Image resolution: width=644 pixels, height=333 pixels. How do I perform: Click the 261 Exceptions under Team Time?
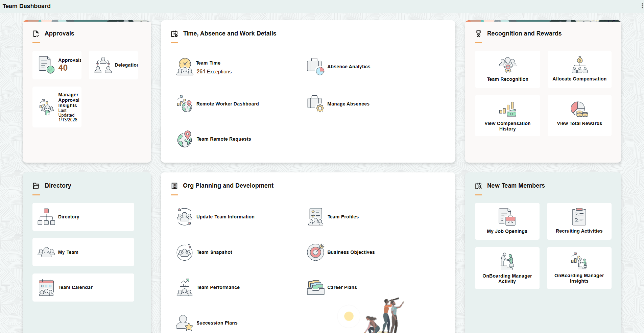(x=214, y=72)
